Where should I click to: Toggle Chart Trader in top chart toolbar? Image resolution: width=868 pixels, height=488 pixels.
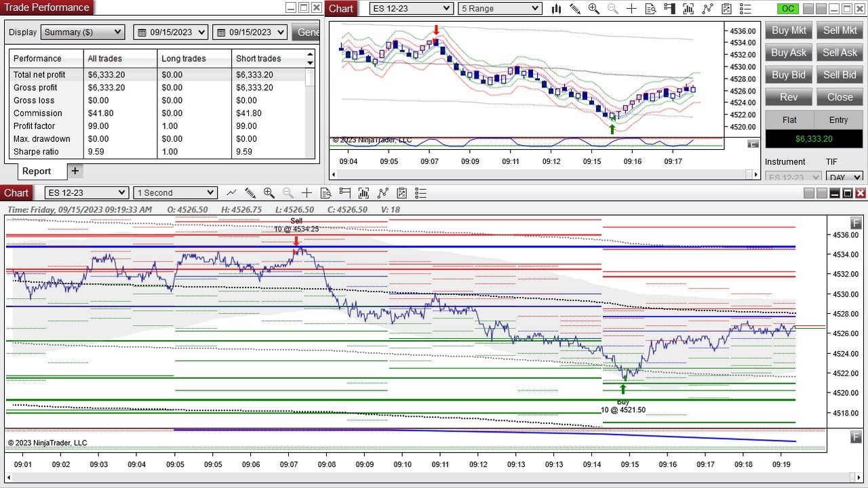click(670, 9)
